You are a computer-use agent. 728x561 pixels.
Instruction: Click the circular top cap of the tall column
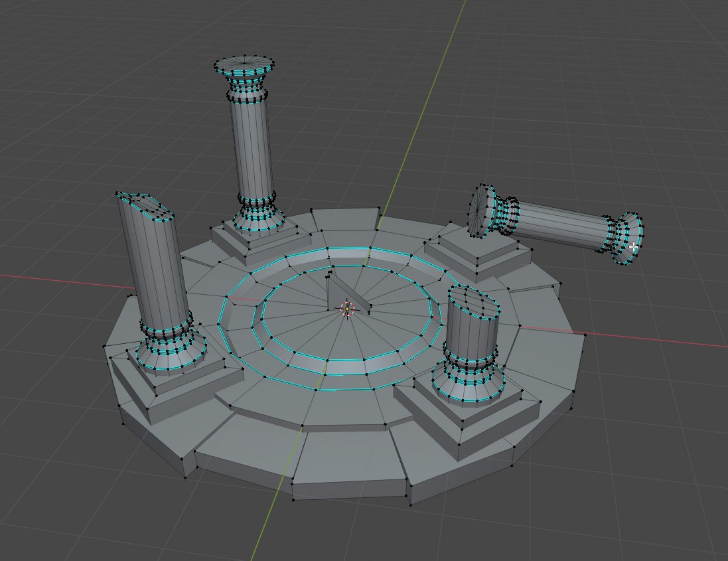(244, 63)
